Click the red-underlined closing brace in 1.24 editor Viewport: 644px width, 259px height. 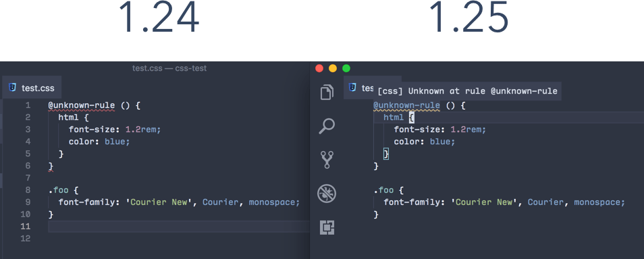51,166
